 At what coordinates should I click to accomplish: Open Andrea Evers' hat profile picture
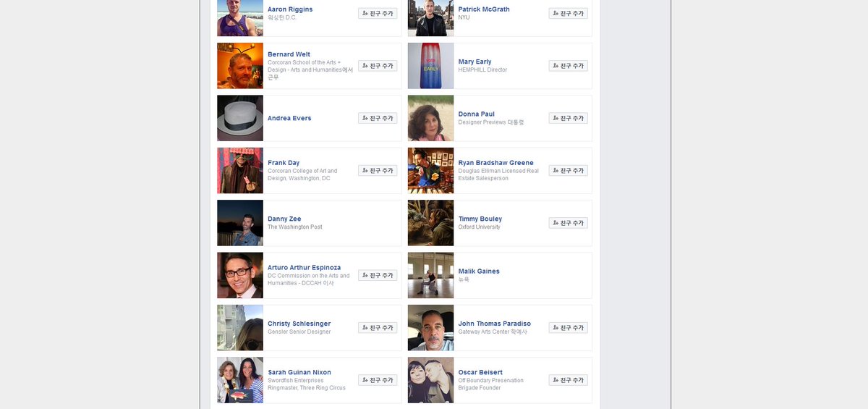point(240,118)
